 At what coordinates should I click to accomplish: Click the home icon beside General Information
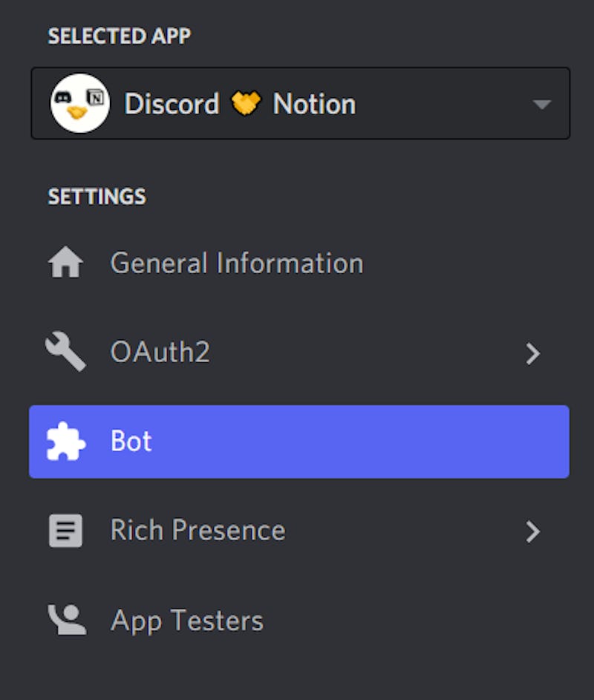65,264
